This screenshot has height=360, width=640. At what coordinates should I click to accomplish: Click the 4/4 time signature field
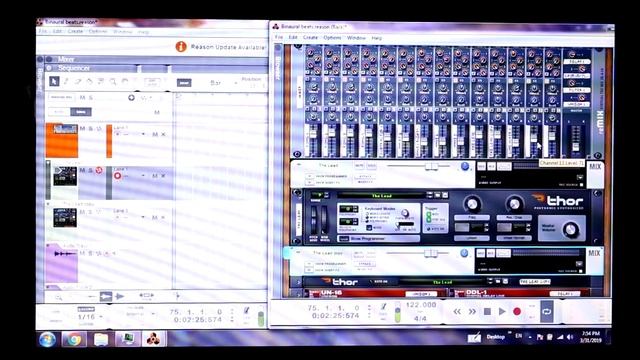[x=420, y=318]
